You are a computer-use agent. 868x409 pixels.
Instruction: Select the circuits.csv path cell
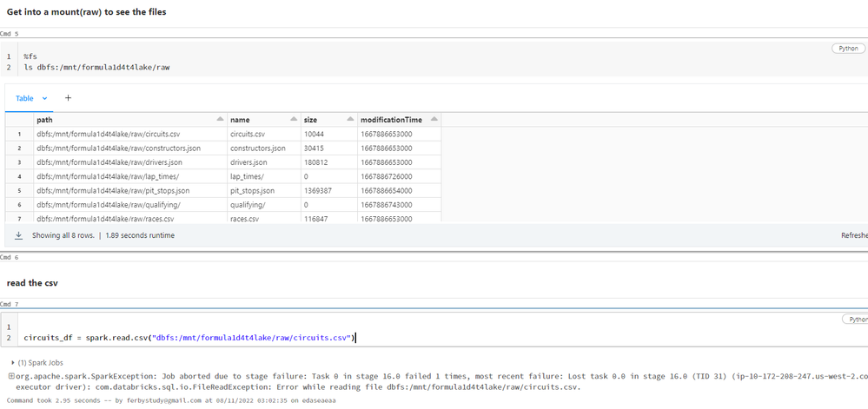[108, 135]
